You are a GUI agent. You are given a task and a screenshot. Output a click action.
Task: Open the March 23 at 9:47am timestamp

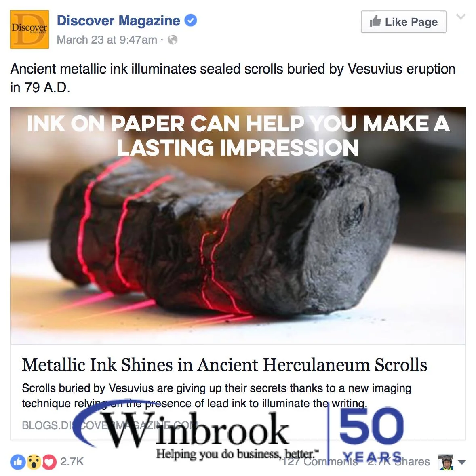(x=107, y=40)
